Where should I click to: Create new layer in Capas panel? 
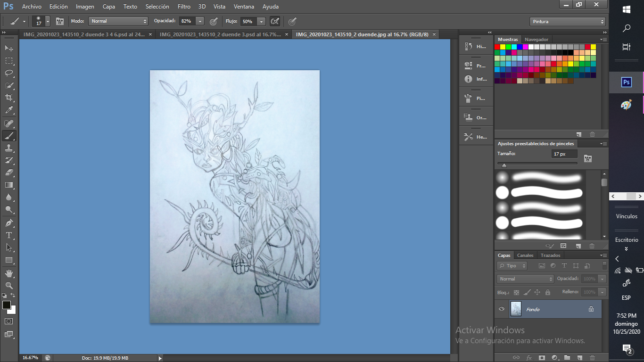pos(579,357)
